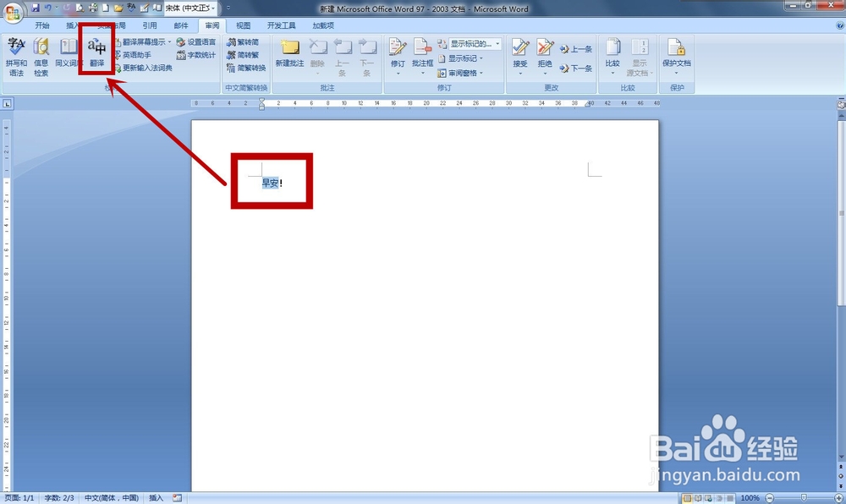Switch to Print Layout view button
846x504 pixels.
point(687,498)
